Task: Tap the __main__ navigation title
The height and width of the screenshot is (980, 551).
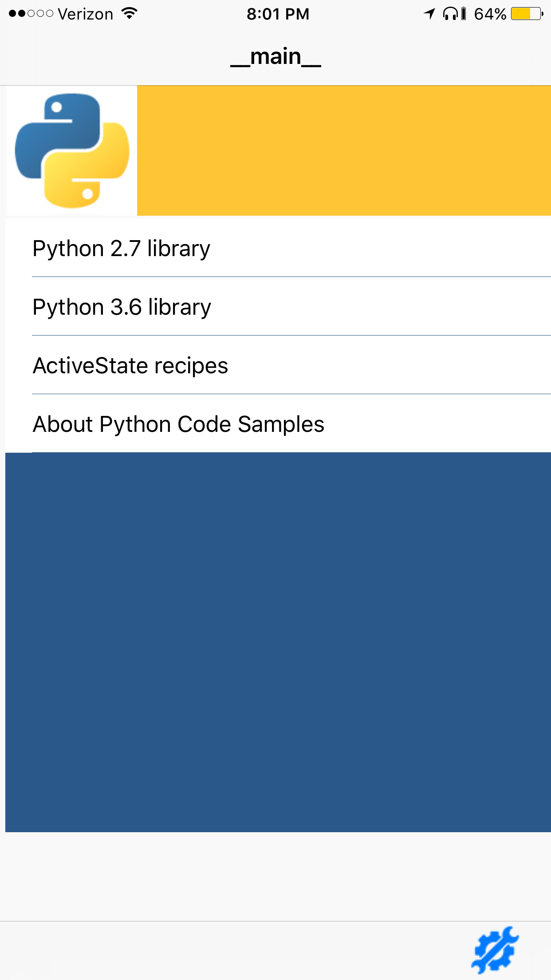Action: click(x=275, y=57)
